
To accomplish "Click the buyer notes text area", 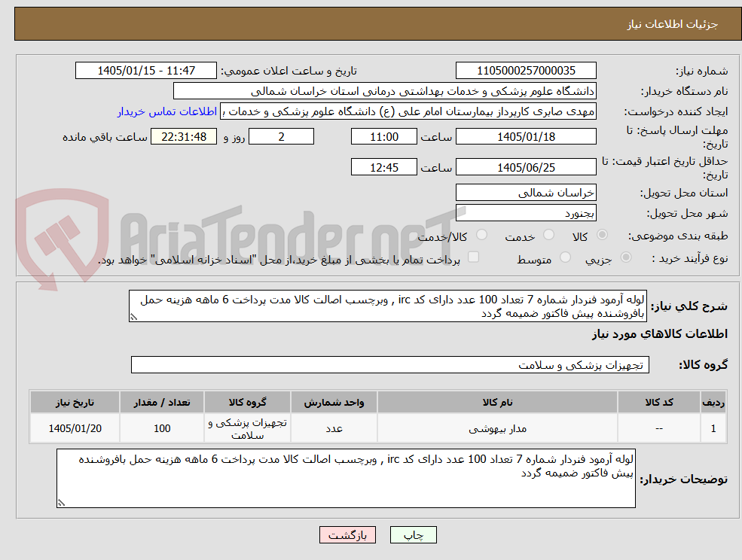I will [x=346, y=479].
